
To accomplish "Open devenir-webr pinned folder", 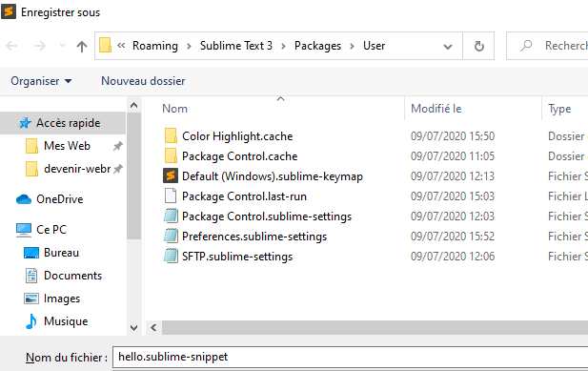I will [x=77, y=169].
